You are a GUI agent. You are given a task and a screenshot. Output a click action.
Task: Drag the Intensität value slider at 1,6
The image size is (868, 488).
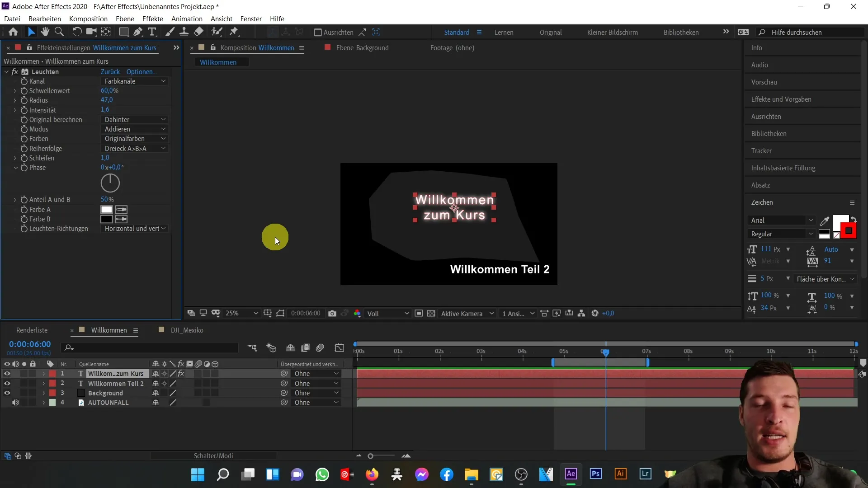click(x=105, y=110)
